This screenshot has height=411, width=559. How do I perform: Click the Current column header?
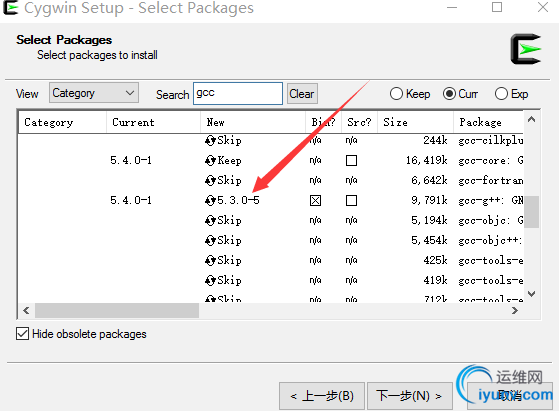154,122
